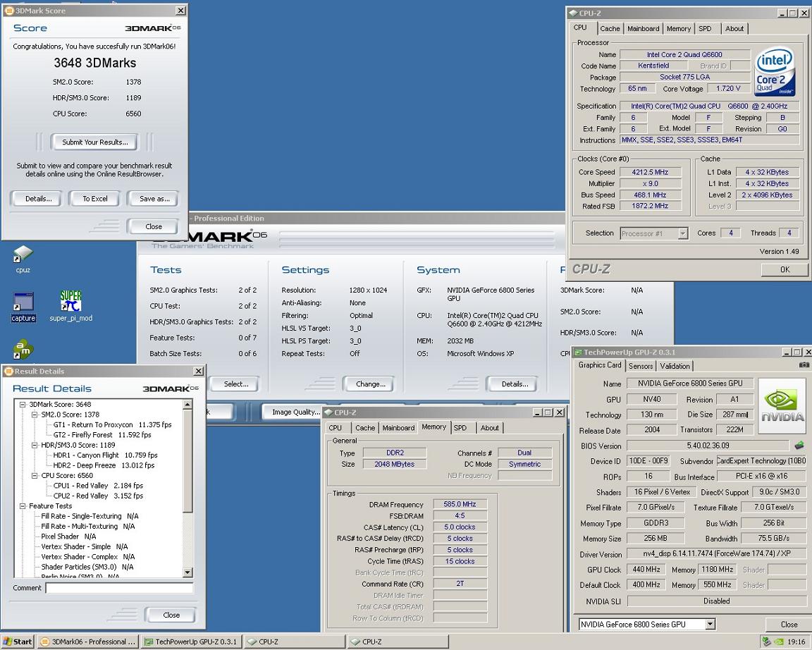Select the SPD tab in the CPU-Z timings window

pyautogui.click(x=460, y=429)
